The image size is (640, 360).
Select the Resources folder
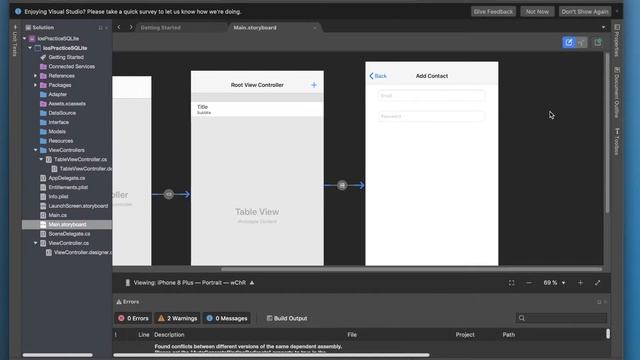pos(60,141)
